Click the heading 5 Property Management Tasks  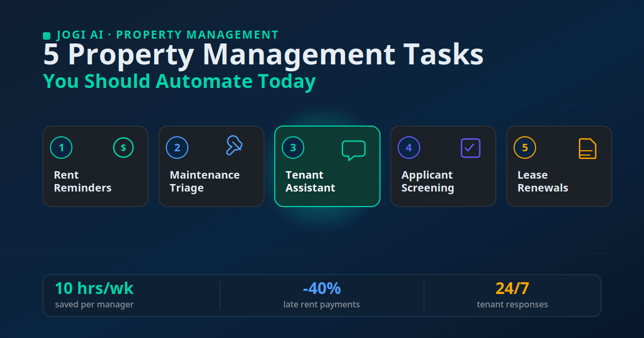pyautogui.click(x=263, y=55)
